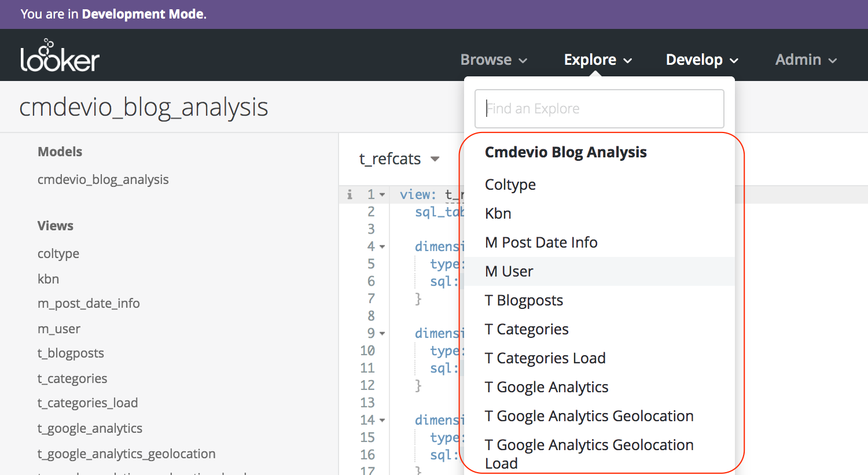
Task: Click the Find an Explore search field
Action: (x=599, y=109)
